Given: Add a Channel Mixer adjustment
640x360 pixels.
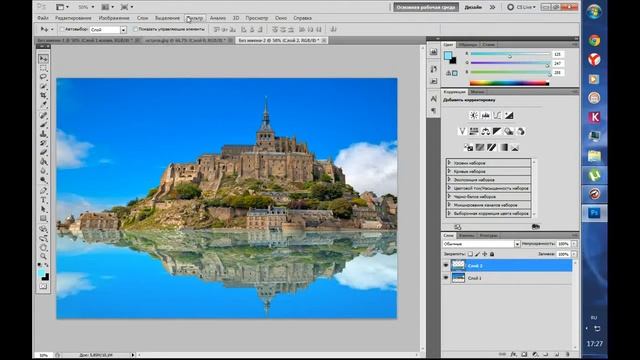Looking at the screenshot, I should pyautogui.click(x=521, y=131).
